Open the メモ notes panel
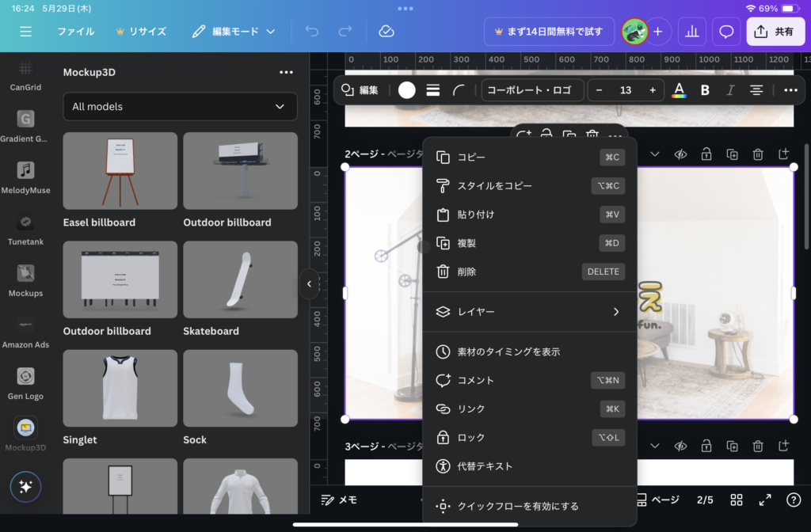Screen dimensions: 811x532 [339, 500]
